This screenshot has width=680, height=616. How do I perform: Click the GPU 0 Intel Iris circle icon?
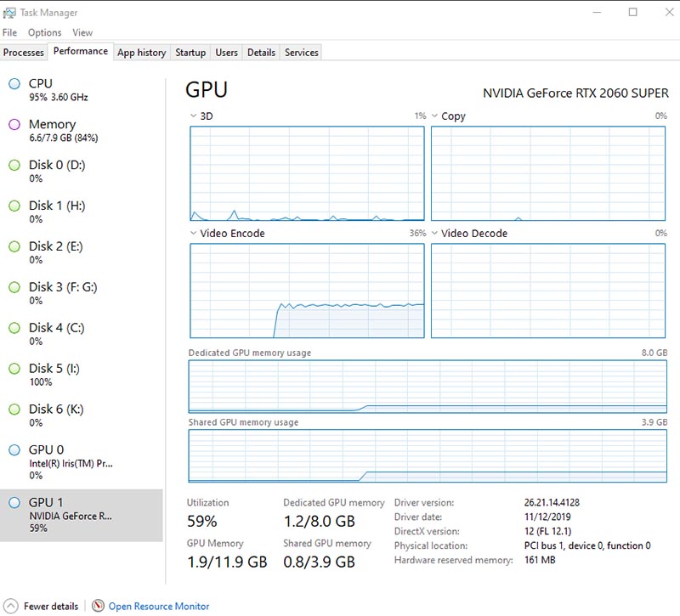pos(14,450)
